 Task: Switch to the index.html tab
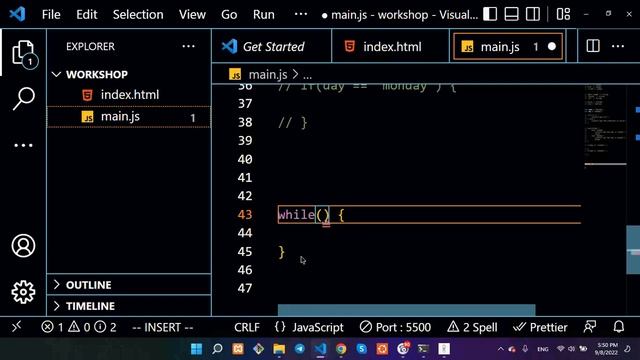pos(391,47)
